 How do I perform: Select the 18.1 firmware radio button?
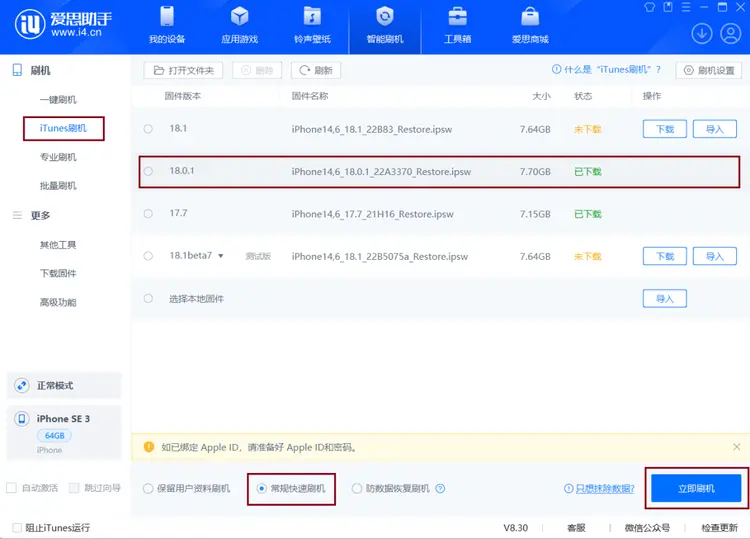[148, 129]
